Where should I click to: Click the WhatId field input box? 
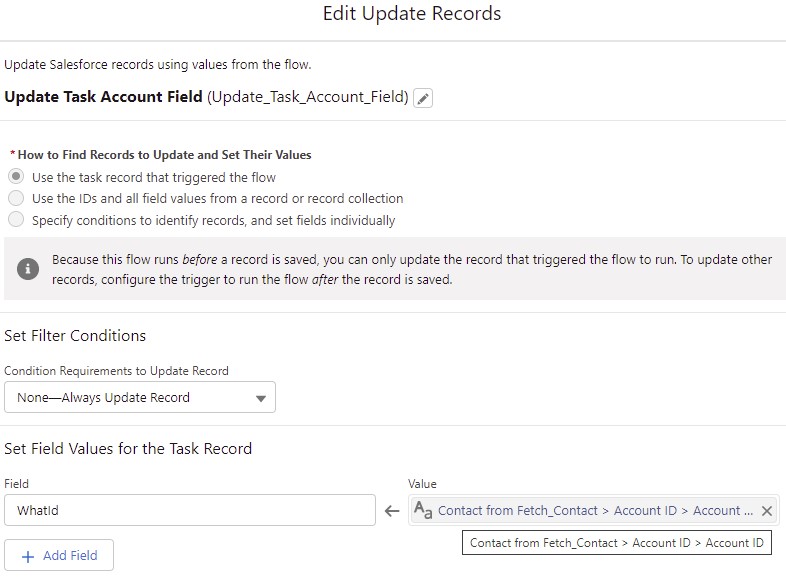190,510
